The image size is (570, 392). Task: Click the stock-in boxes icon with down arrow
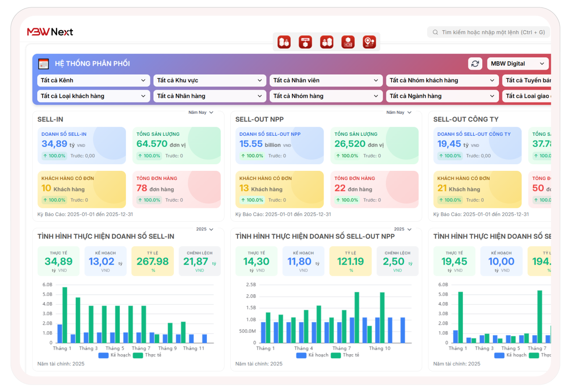point(284,42)
